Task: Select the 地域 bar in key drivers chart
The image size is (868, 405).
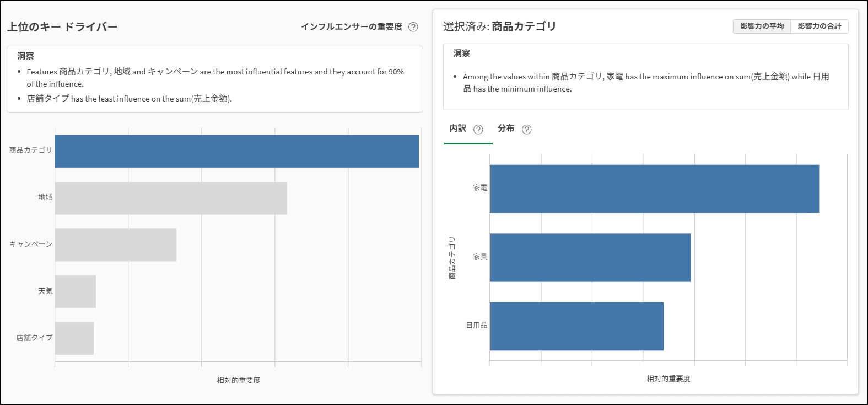Action: tap(171, 198)
